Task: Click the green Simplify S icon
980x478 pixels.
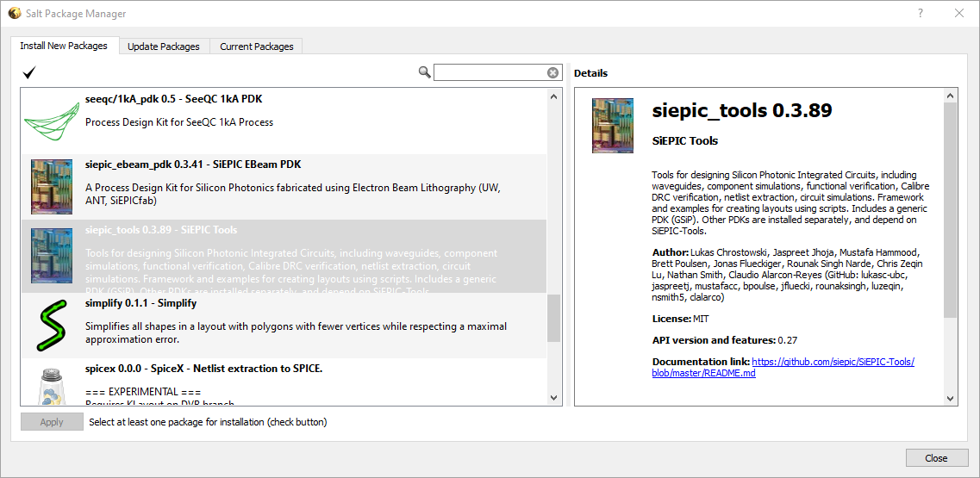Action: (52, 326)
